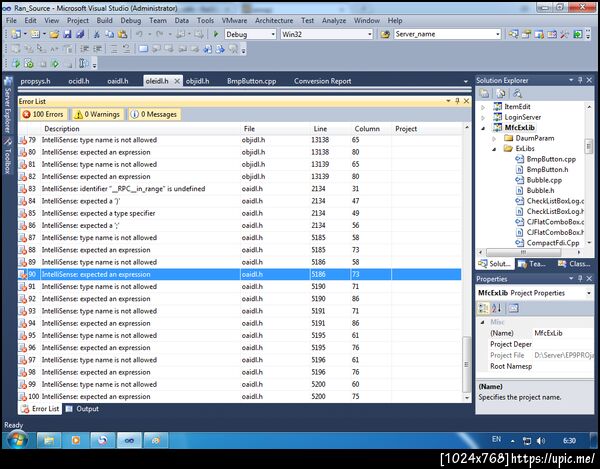Image resolution: width=600 pixels, height=469 pixels.
Task: Toggle Alphabetical sort in Properties
Action: pyautogui.click(x=496, y=308)
